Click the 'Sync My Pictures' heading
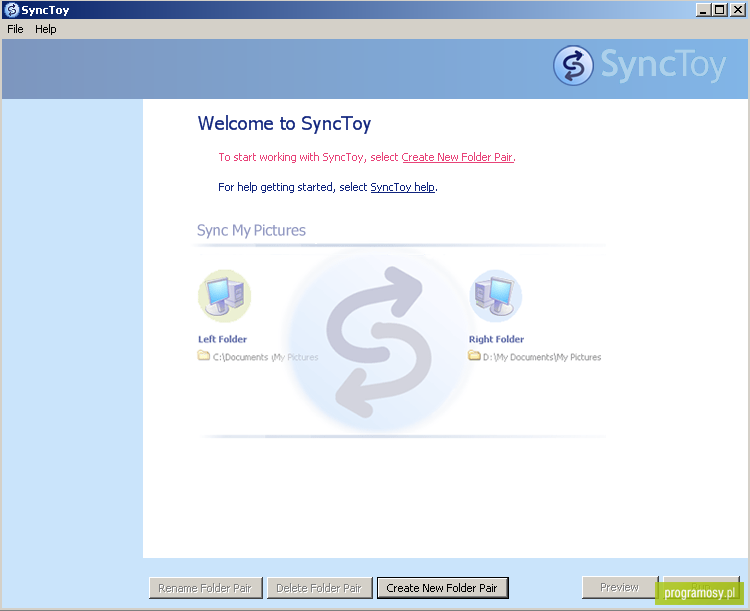The height and width of the screenshot is (611, 750). coord(251,231)
